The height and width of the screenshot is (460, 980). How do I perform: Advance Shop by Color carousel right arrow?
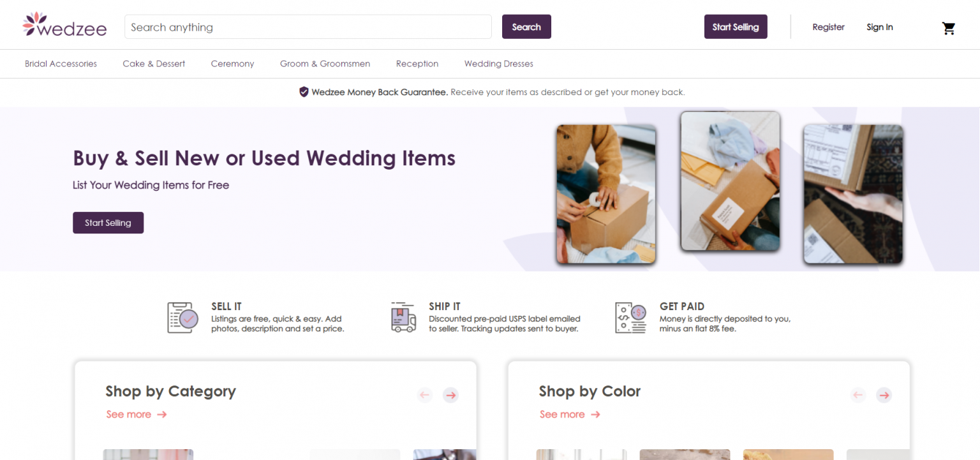click(884, 395)
